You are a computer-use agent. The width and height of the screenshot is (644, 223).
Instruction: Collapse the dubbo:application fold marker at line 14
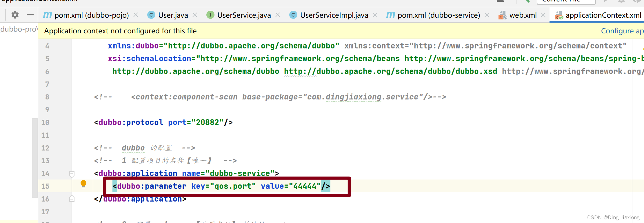click(x=72, y=174)
